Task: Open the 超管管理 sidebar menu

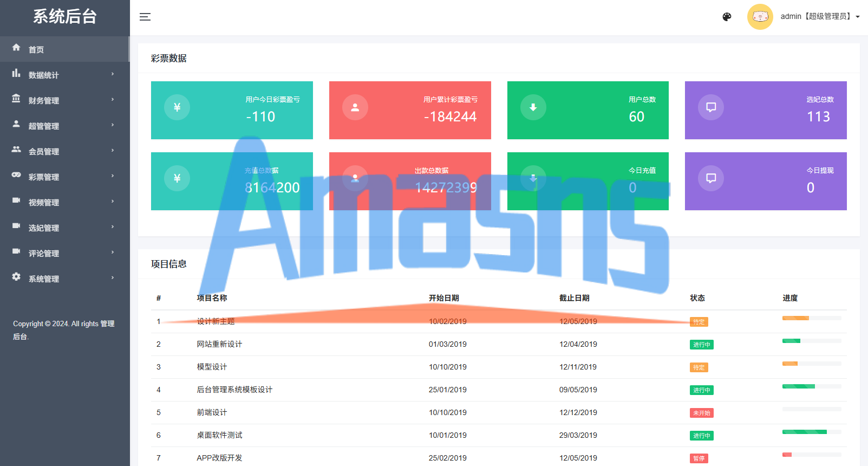Action: pos(64,126)
